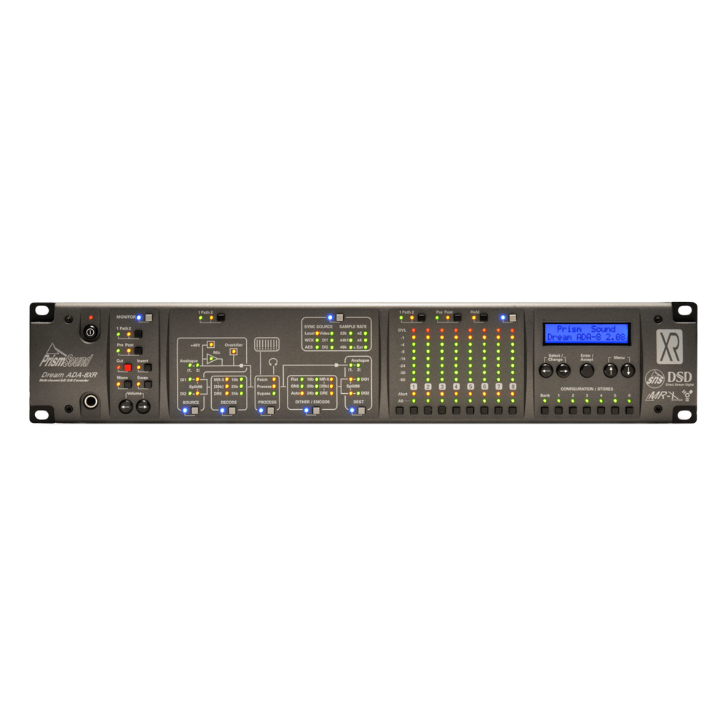728x728 pixels.
Task: Click the XR logo badge
Action: click(x=668, y=347)
